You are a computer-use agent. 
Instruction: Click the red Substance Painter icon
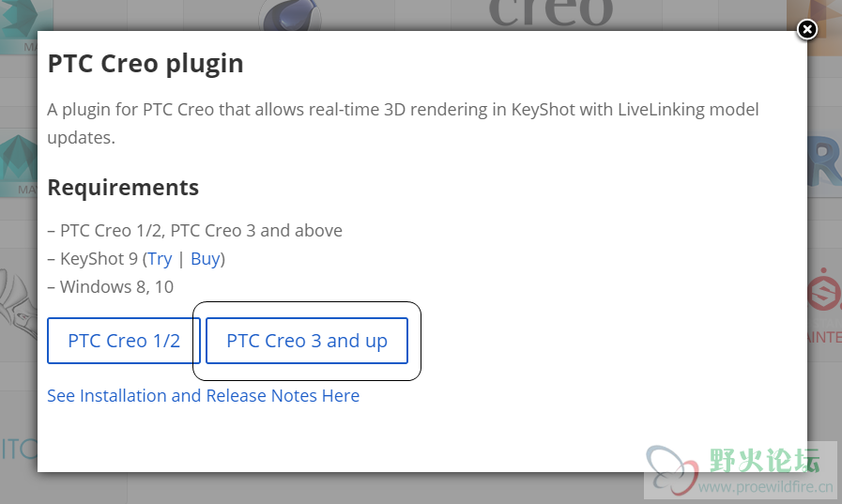point(824,290)
